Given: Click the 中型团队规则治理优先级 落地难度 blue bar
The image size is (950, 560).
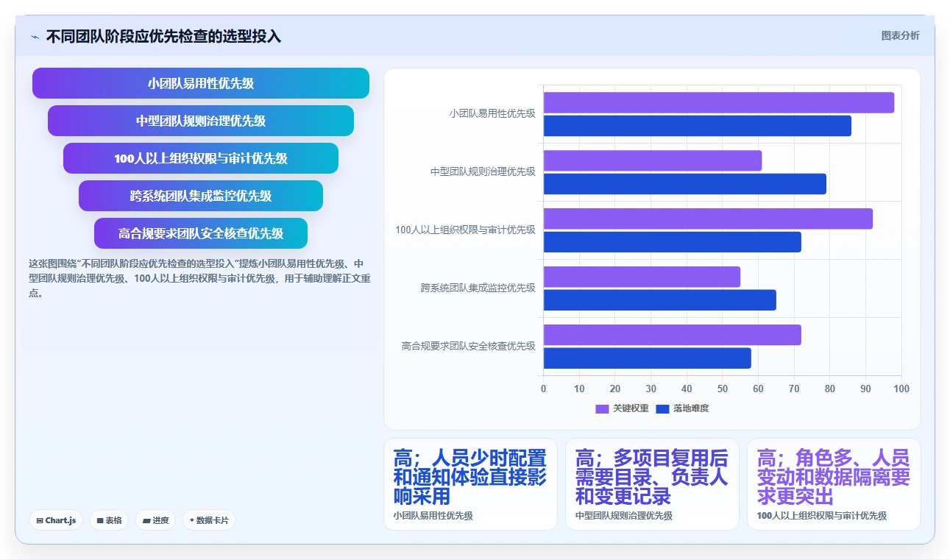Looking at the screenshot, I should [x=685, y=184].
